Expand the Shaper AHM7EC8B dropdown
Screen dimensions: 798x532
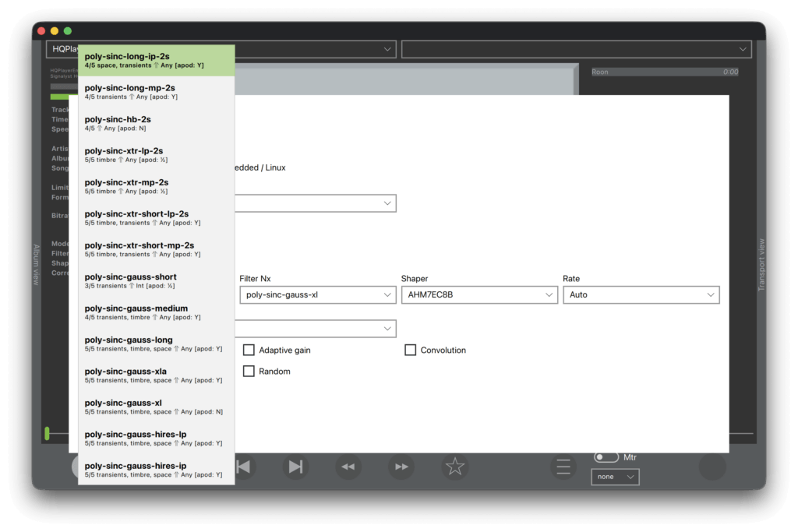point(479,295)
